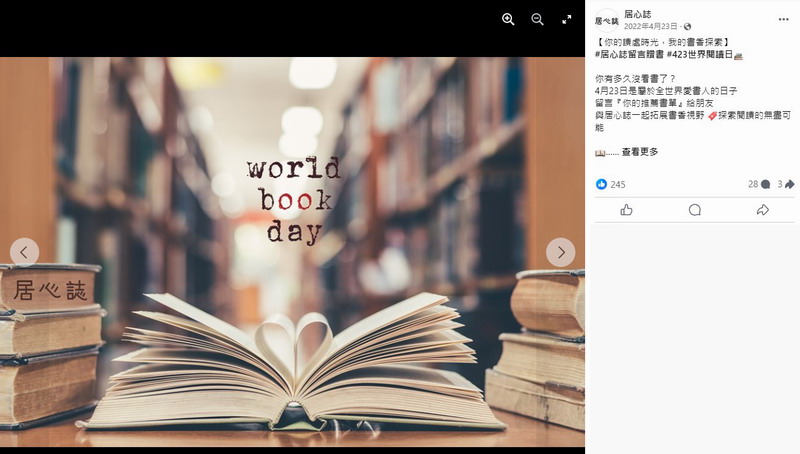This screenshot has width=800, height=454.
Task: Click text line 4月23日是屬於全世界愛書人的日子
Action: 666,91
